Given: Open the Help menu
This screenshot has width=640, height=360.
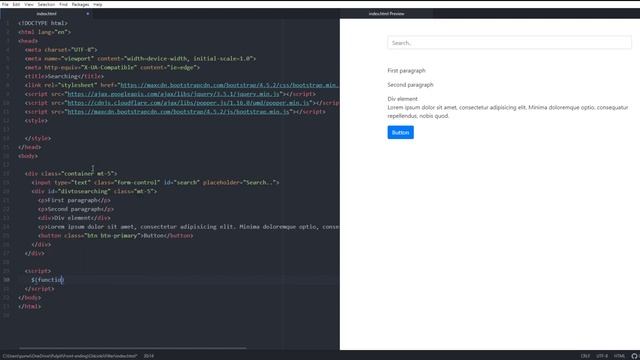Looking at the screenshot, I should (98, 4).
